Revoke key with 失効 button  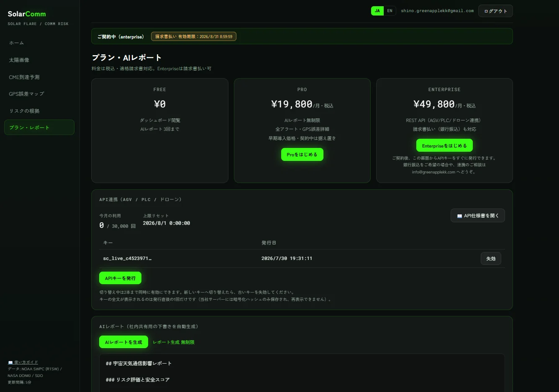pyautogui.click(x=491, y=259)
